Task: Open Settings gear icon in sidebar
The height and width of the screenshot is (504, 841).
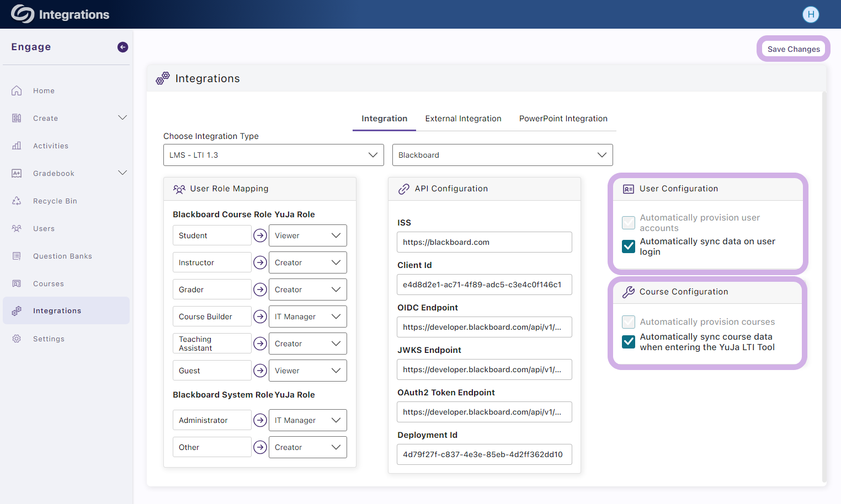Action: click(17, 339)
